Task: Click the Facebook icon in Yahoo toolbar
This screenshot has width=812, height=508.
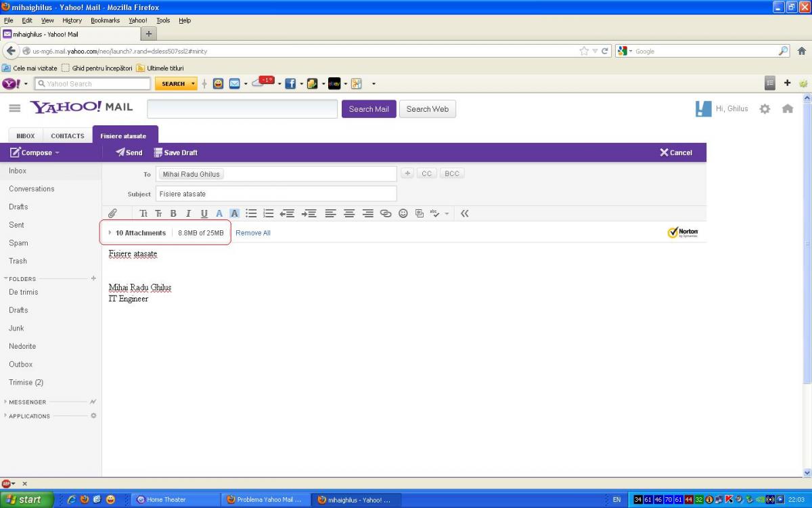Action: (x=290, y=84)
